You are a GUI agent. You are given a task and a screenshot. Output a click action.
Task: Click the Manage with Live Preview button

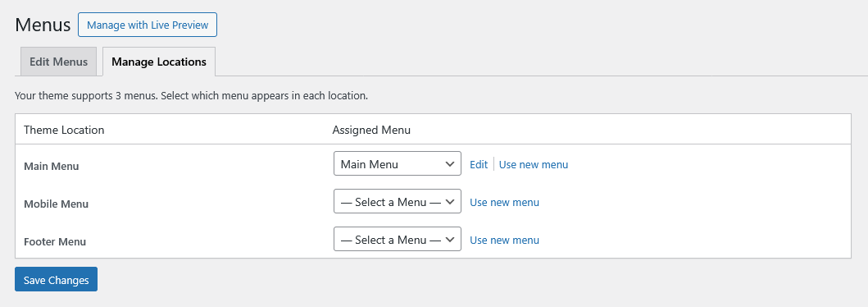click(148, 25)
